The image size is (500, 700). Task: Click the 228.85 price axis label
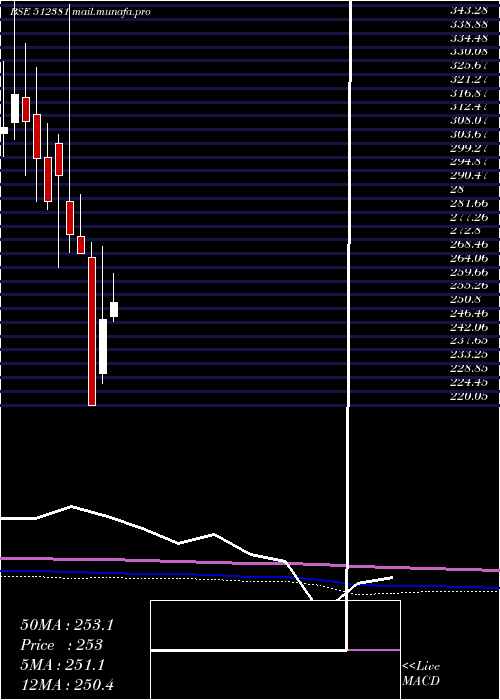pos(469,368)
